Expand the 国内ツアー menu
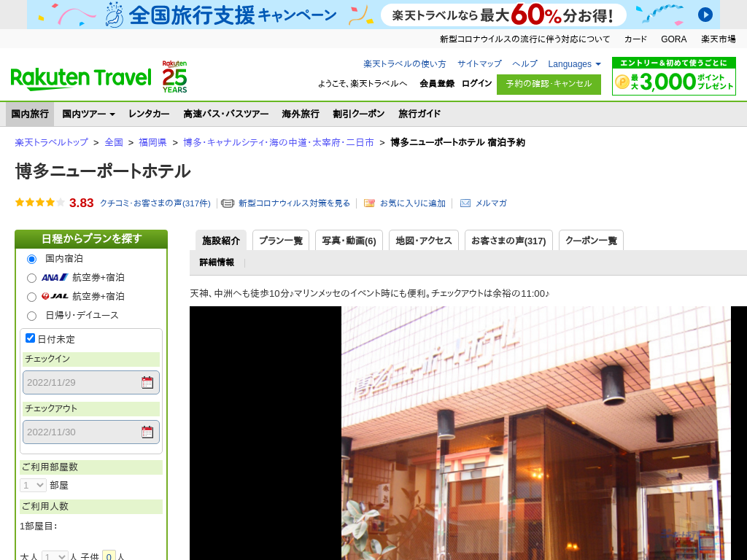 coord(88,114)
